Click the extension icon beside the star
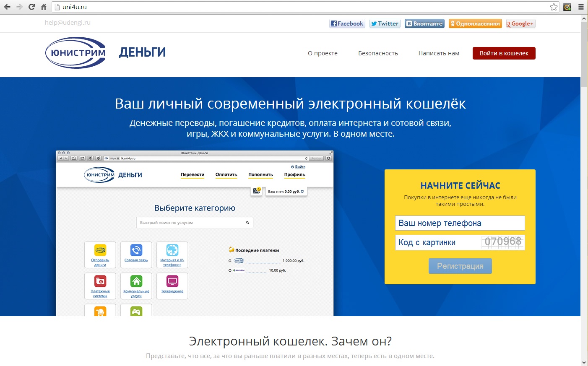The width and height of the screenshot is (588, 366). [567, 7]
